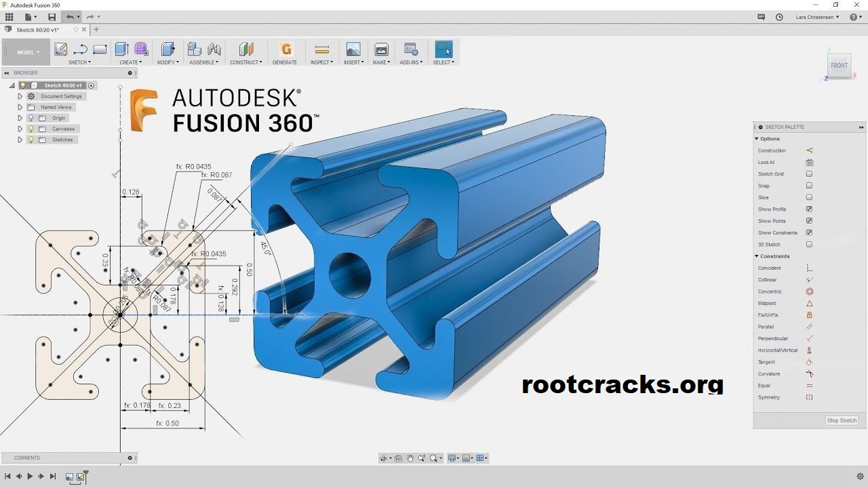868x488 pixels.
Task: Click the FRONT face of ViewCube
Action: 840,66
